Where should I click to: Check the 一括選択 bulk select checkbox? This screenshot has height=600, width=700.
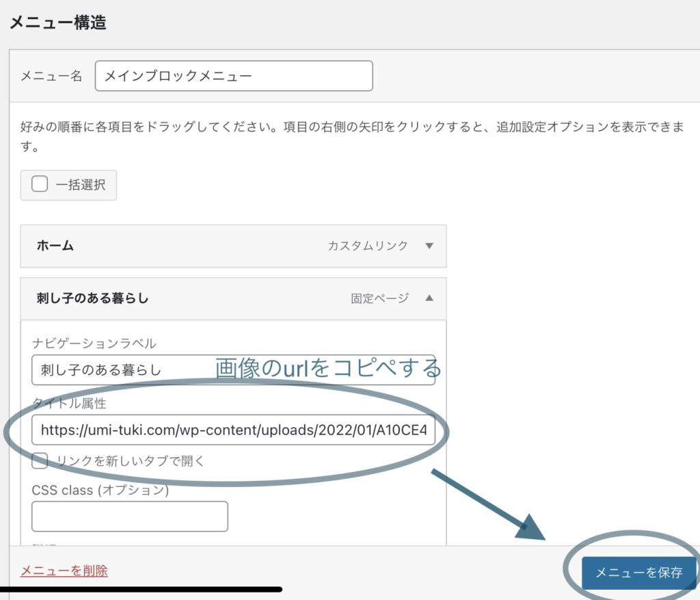pos(39,183)
